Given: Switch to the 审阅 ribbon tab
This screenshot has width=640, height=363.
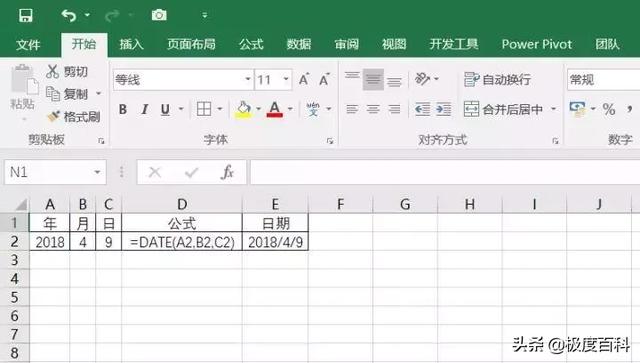Looking at the screenshot, I should pos(347,44).
